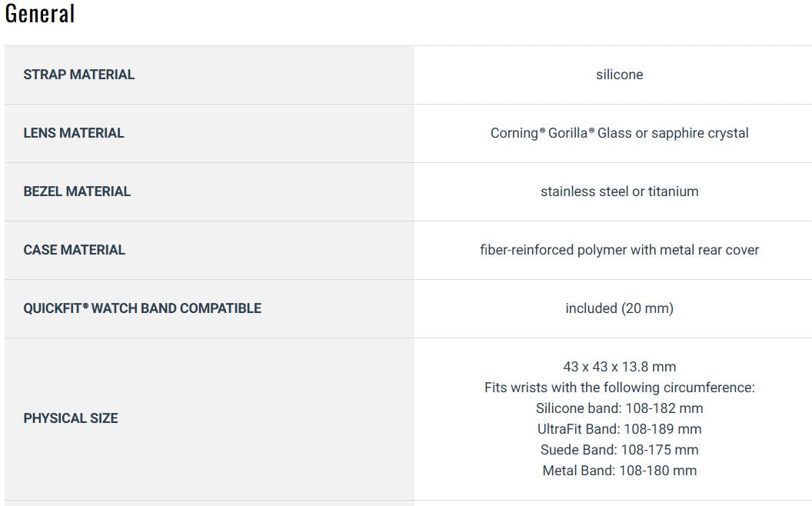Select the BEZEL MATERIAL row label
The height and width of the screenshot is (506, 812).
(77, 191)
